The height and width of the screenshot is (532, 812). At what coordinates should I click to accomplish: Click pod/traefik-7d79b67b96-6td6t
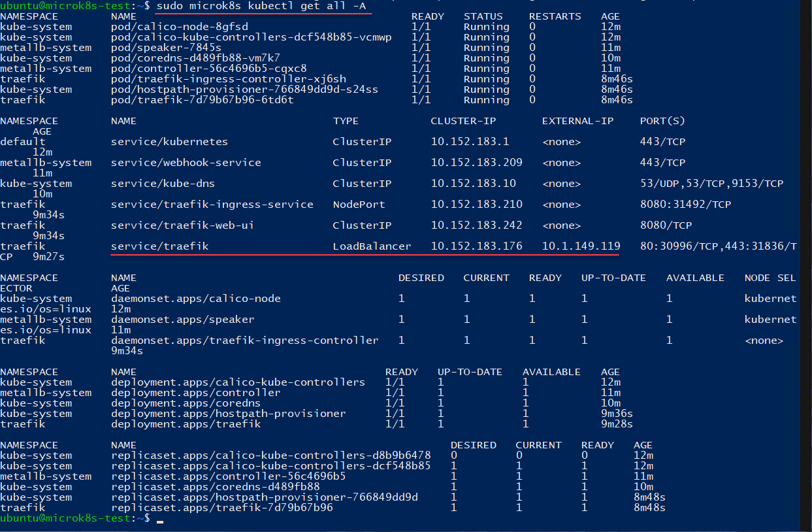pyautogui.click(x=203, y=100)
